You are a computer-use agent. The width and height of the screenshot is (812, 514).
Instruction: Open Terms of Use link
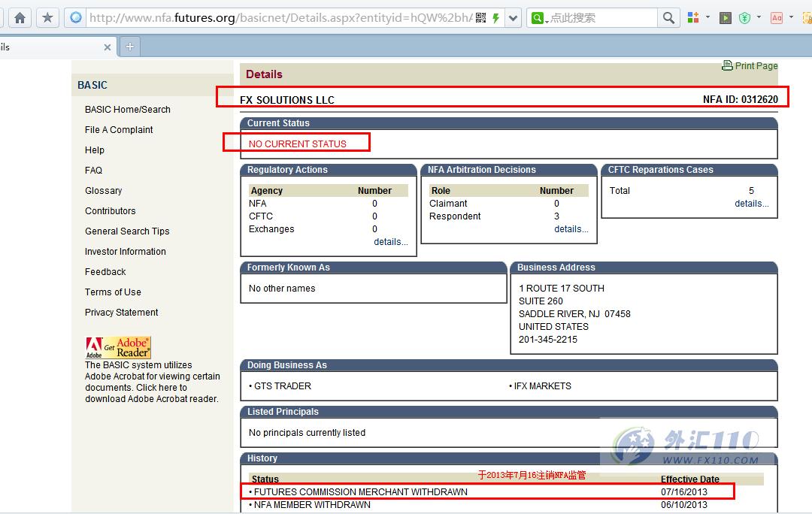click(x=113, y=292)
